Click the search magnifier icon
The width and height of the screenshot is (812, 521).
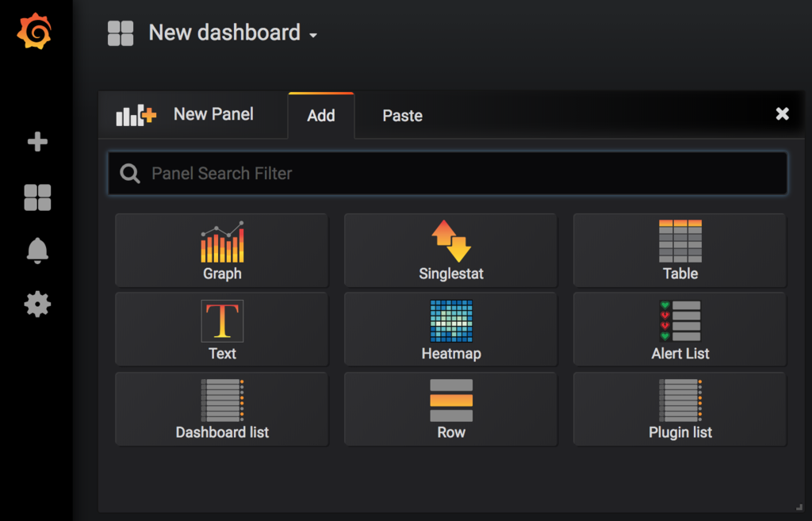(130, 174)
